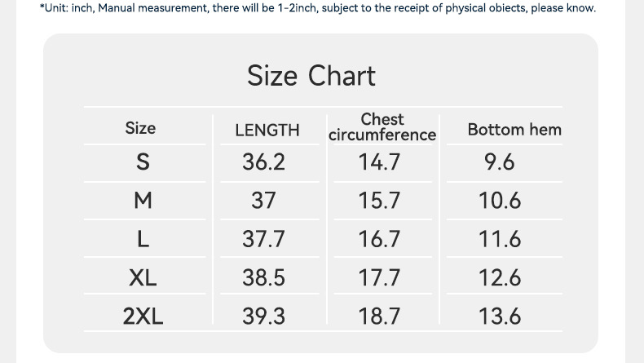Select the 2XL size row label

(x=143, y=316)
